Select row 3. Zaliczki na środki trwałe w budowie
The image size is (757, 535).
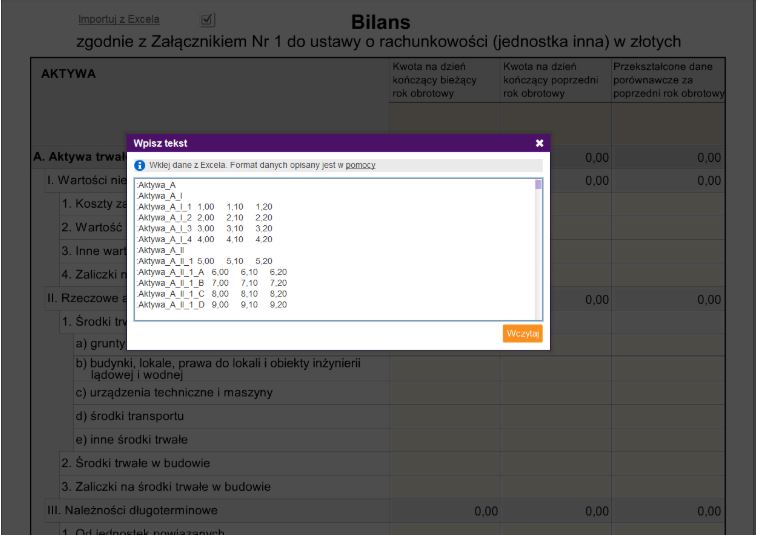coord(166,487)
